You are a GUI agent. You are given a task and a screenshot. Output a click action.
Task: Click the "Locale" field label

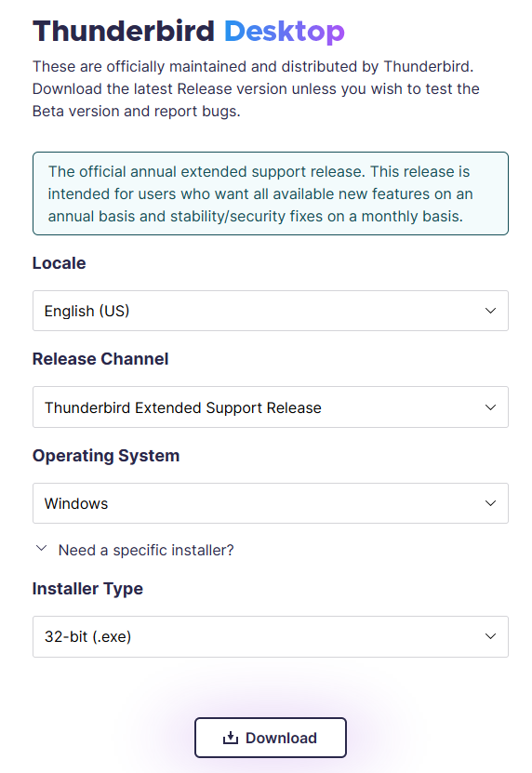[60, 263]
